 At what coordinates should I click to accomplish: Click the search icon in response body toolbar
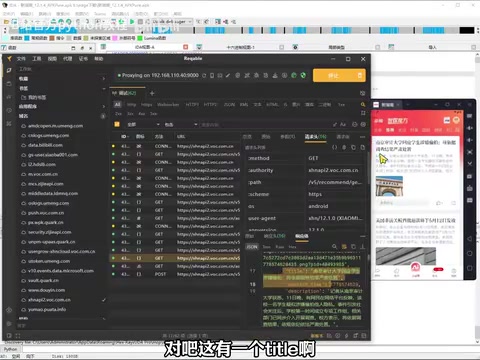point(334,247)
